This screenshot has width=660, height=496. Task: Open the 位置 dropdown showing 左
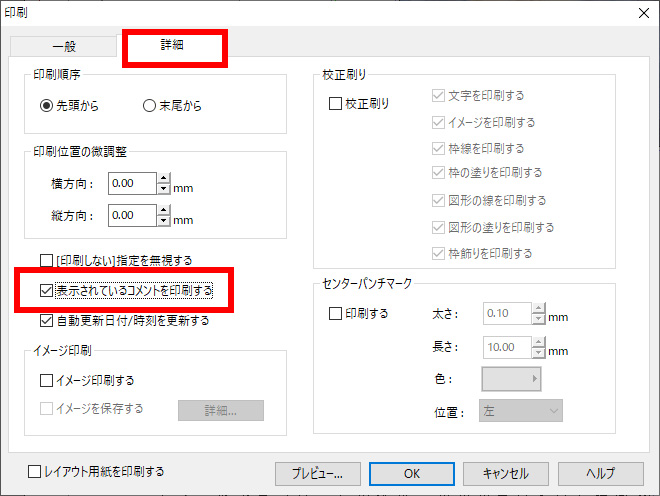tap(521, 411)
